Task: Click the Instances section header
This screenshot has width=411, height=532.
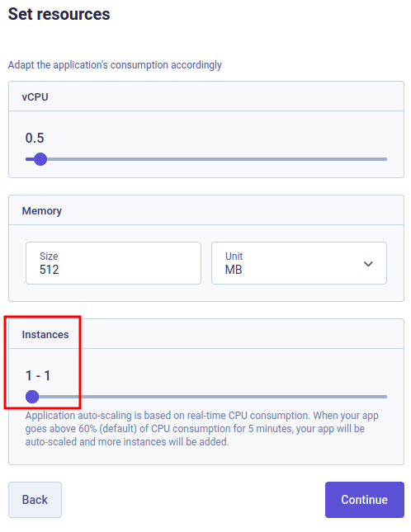Action: [x=45, y=335]
